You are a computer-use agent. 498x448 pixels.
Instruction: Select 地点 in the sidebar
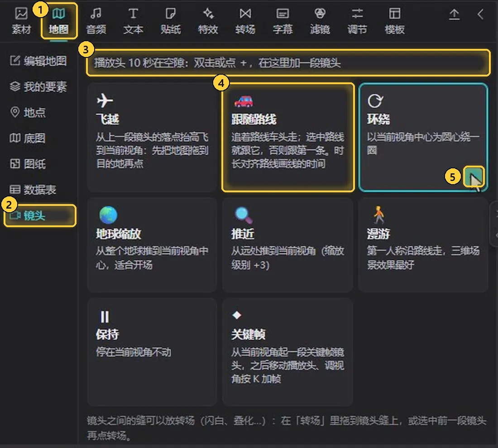tap(28, 112)
